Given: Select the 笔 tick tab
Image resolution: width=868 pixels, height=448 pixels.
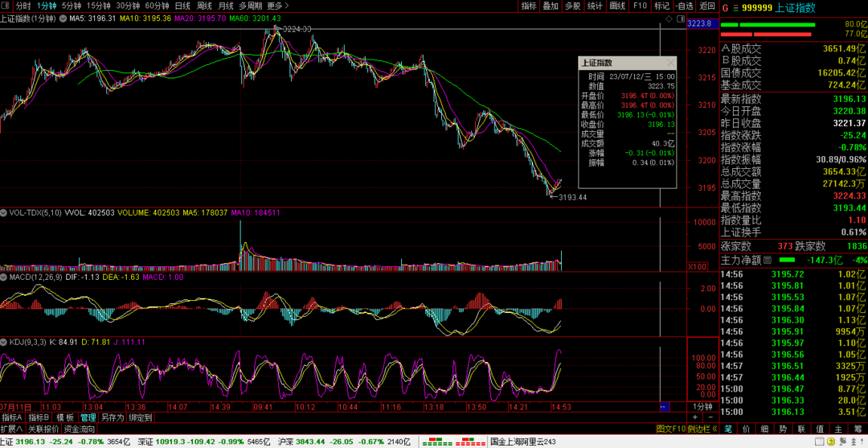Looking at the screenshot, I should pyautogui.click(x=728, y=429).
